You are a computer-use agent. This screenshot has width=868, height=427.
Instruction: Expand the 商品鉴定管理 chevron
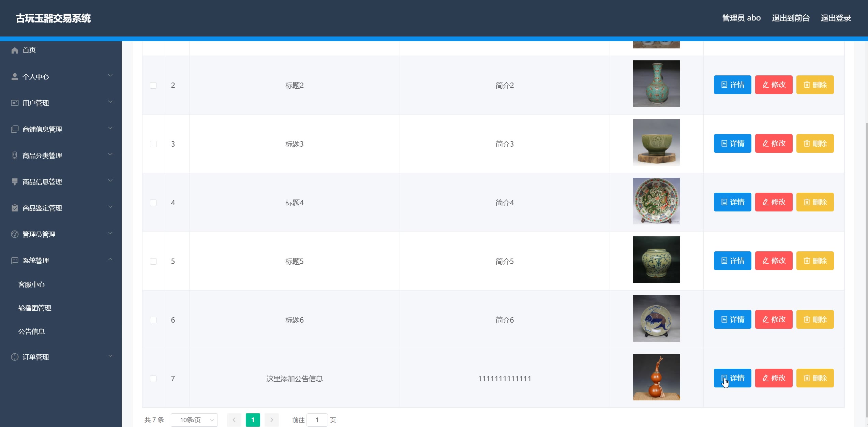[110, 207]
